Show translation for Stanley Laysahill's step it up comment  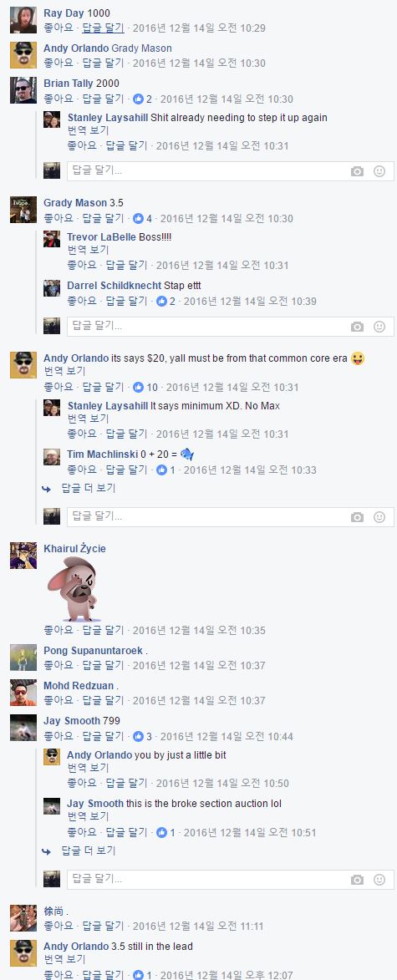[x=88, y=130]
